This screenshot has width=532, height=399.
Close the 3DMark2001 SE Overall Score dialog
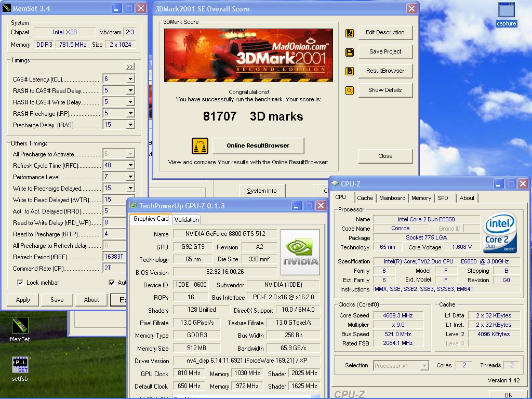pos(411,8)
